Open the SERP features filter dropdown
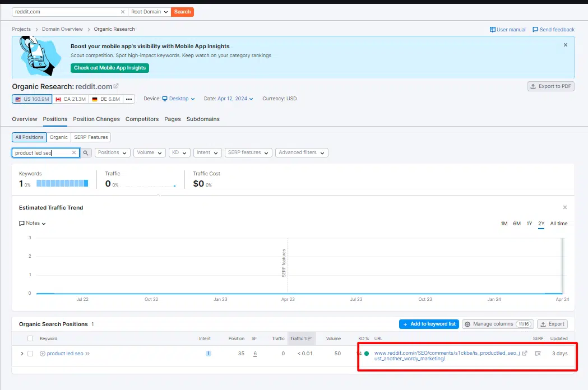 (248, 152)
